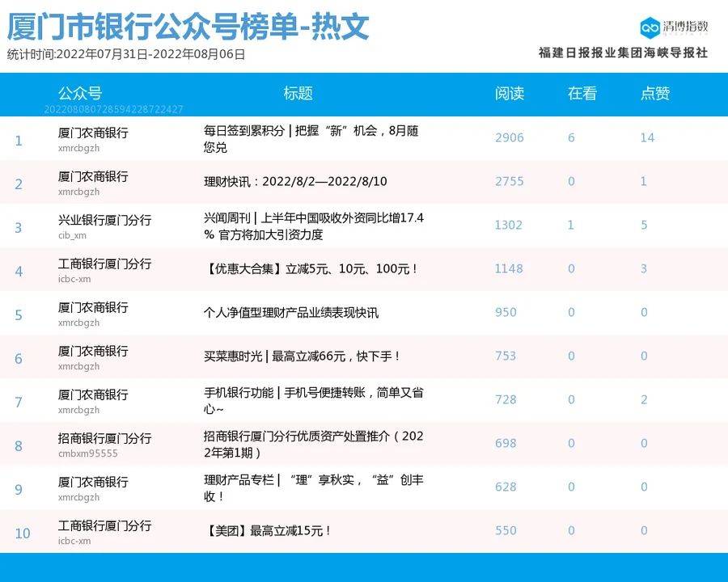Click the account ID cmbxm95555
Viewport: 728px width, 582px height.
coord(87,453)
